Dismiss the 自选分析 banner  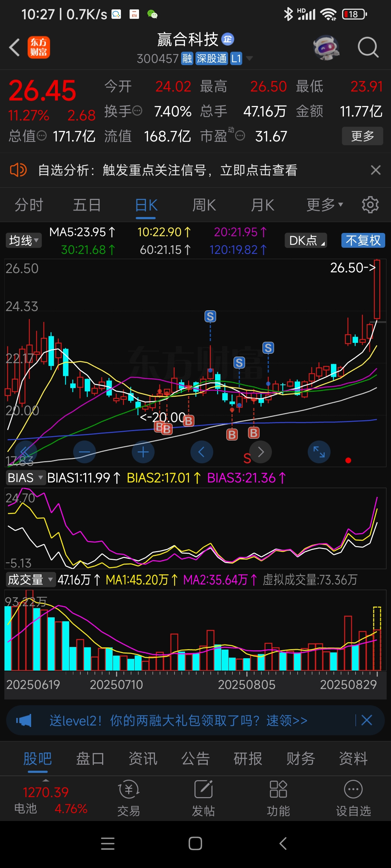376,170
